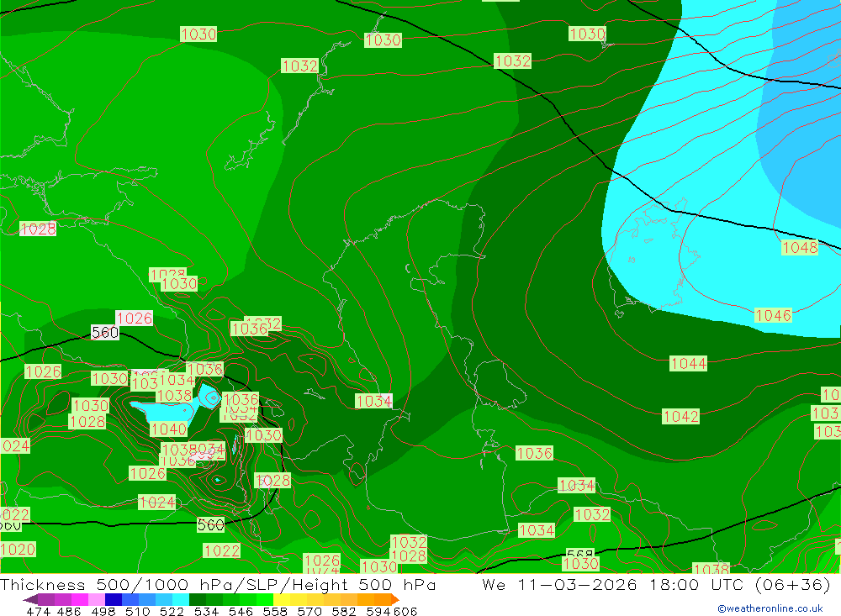The image size is (841, 616).
Task: Select the full 1022 isobar label
Action: pos(221,550)
